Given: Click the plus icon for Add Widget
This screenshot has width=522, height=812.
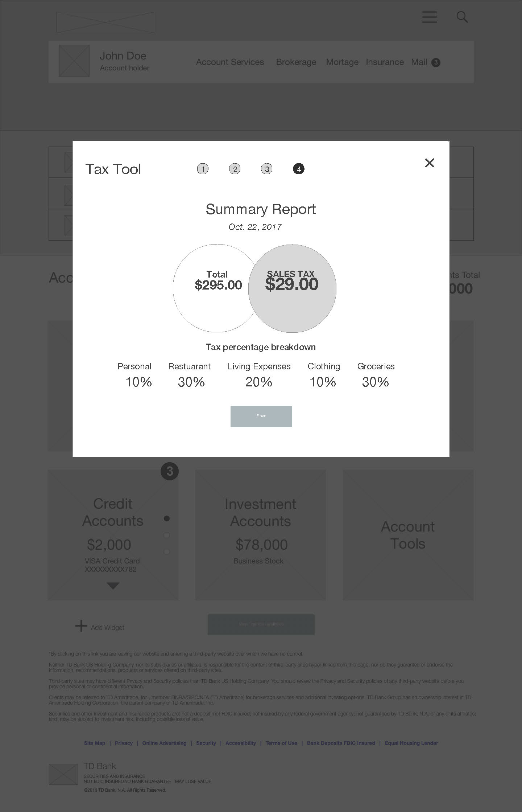Looking at the screenshot, I should [81, 626].
